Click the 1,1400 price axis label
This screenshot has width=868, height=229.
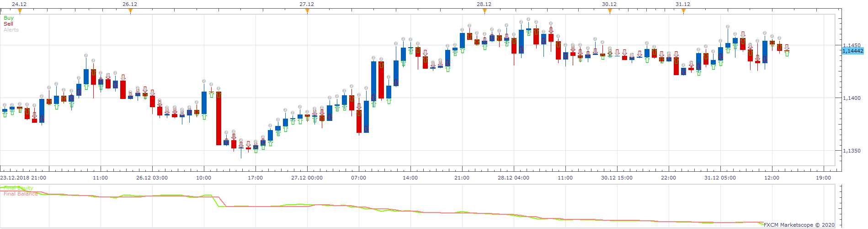click(852, 98)
